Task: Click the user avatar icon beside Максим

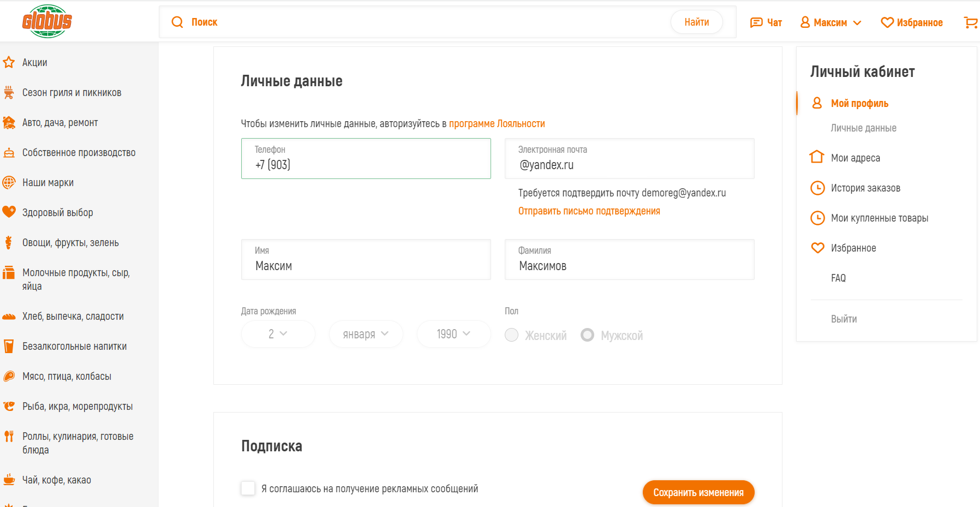Action: click(x=805, y=22)
